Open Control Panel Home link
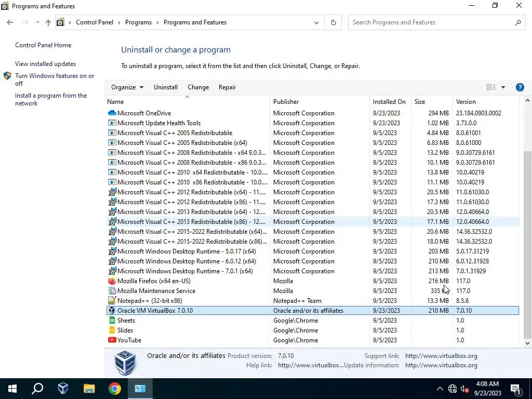532x399 pixels. [x=43, y=45]
